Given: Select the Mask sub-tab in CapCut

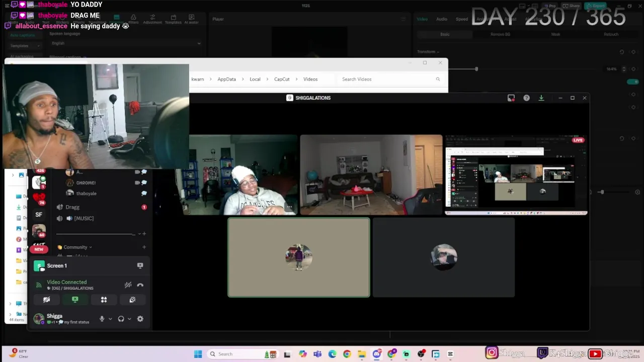Looking at the screenshot, I should tap(555, 34).
